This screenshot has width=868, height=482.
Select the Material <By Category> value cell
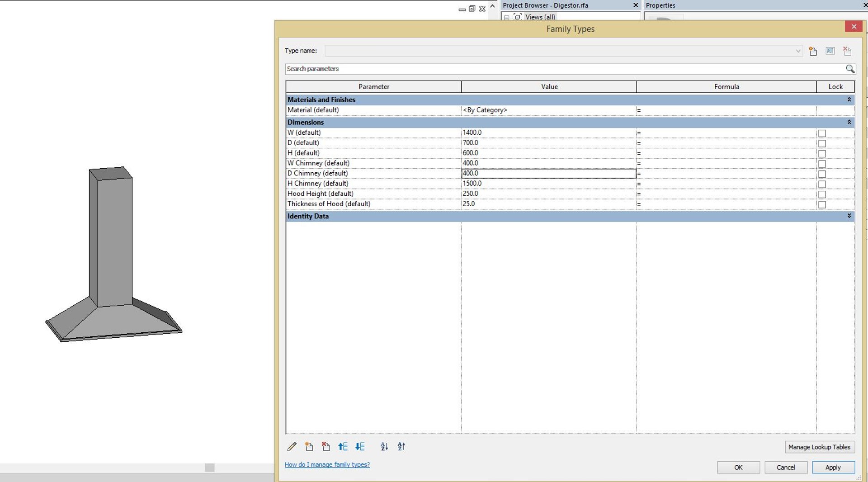point(548,110)
